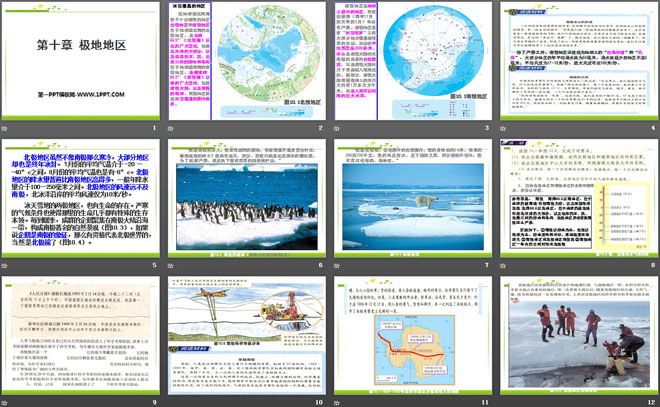Viewport: 660px width, 407px height.
Task: Select slide 6 showing penguins photo
Action: pyautogui.click(x=247, y=198)
